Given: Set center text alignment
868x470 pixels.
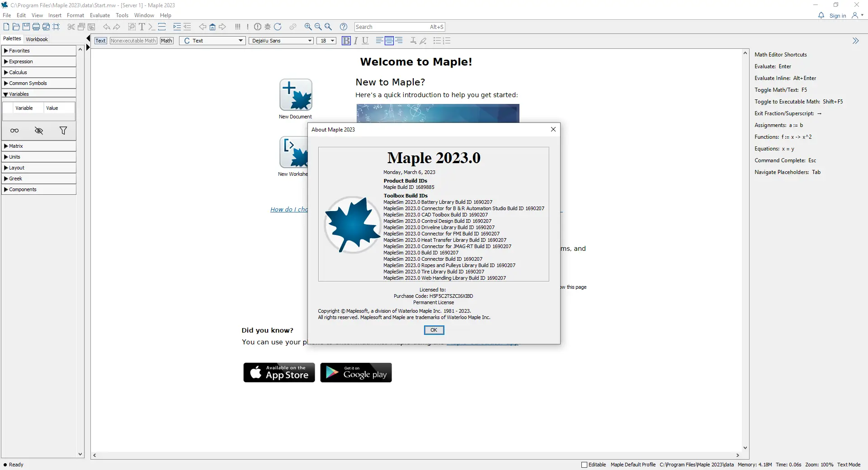Looking at the screenshot, I should pyautogui.click(x=389, y=41).
